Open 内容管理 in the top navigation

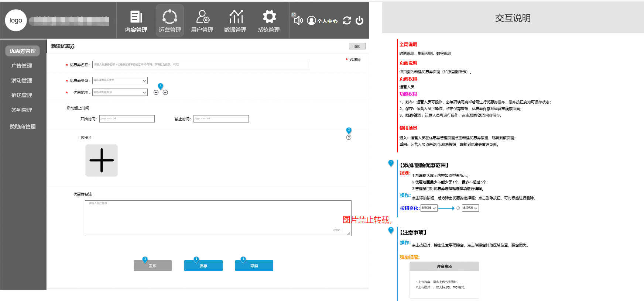tap(136, 21)
